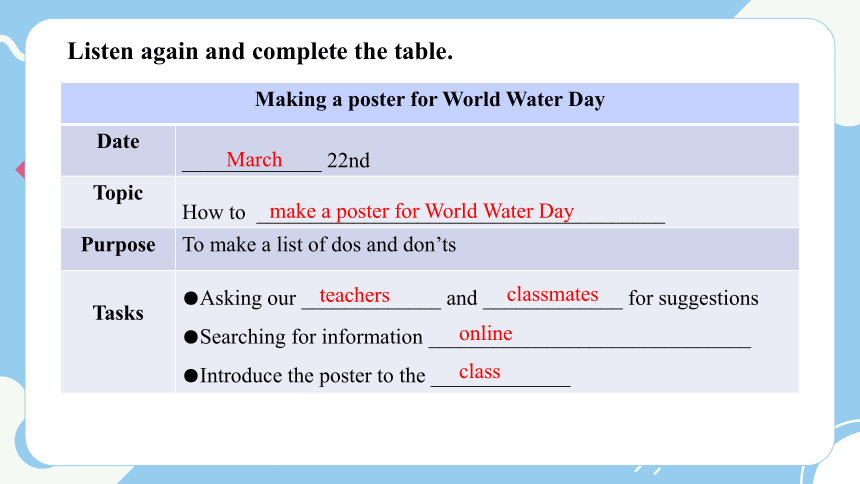This screenshot has height=484, width=860.
Task: Click the 'classmates' blank answer
Action: (x=552, y=295)
